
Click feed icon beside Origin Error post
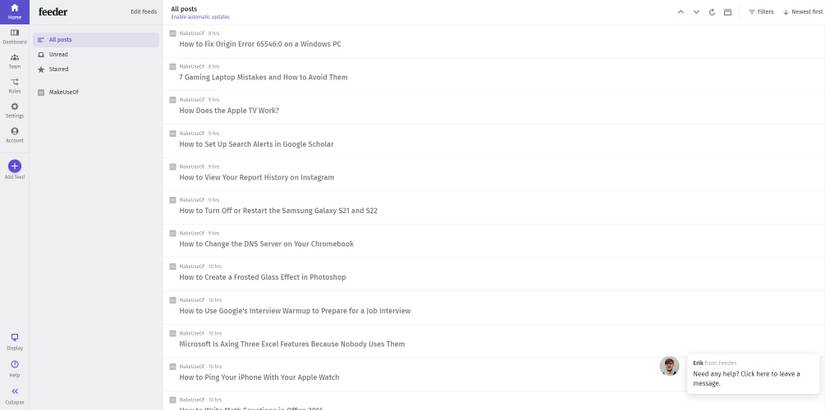(x=173, y=33)
